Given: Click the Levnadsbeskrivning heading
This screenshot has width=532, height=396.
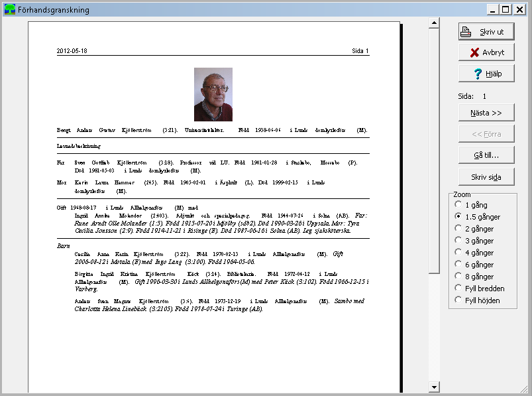Looking at the screenshot, I should click(79, 146).
